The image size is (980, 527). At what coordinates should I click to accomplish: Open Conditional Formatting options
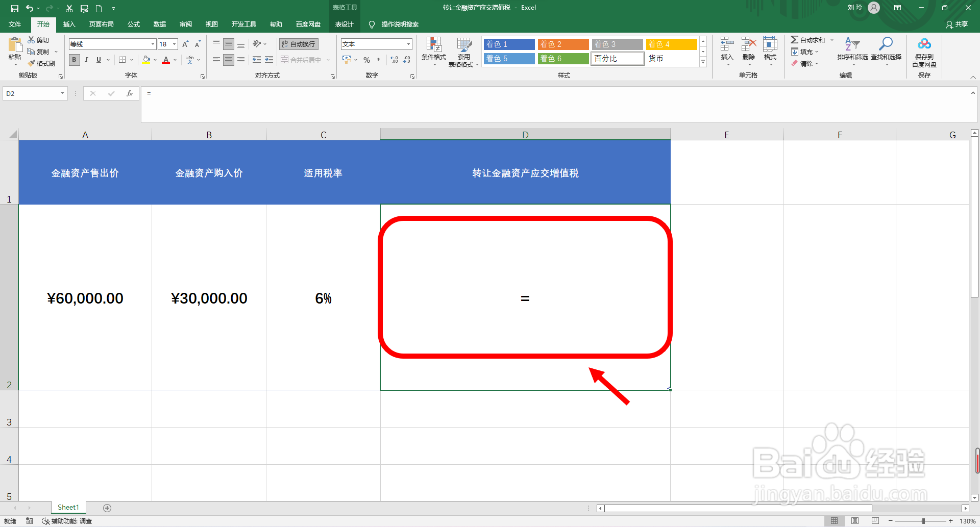(434, 52)
